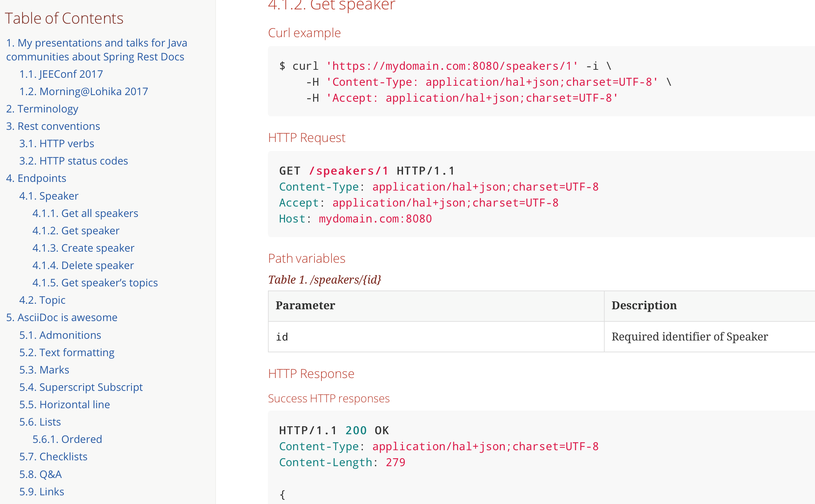This screenshot has height=504, width=815.
Task: Jump to 4.1.4. Delete speaker
Action: (83, 265)
